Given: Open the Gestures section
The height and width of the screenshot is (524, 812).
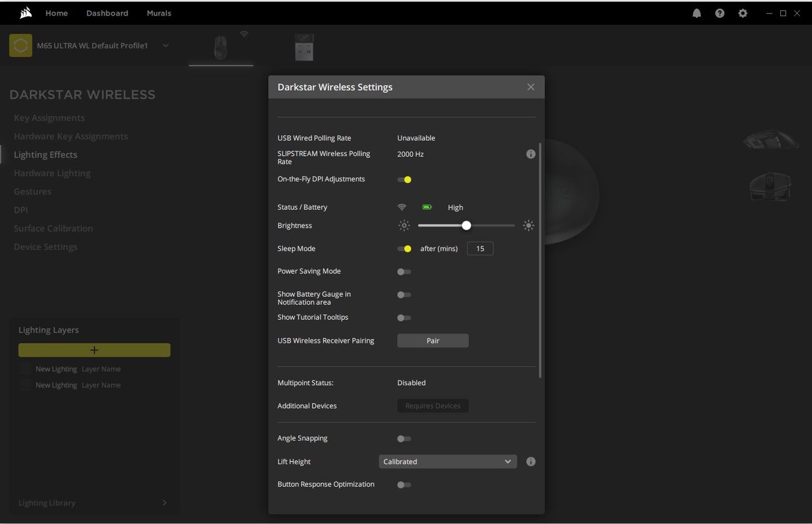Looking at the screenshot, I should point(33,192).
